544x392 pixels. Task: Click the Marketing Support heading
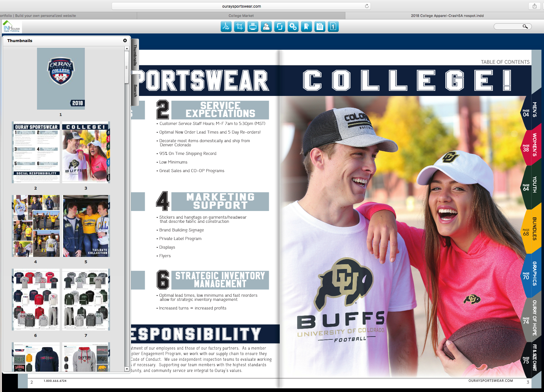tap(220, 201)
